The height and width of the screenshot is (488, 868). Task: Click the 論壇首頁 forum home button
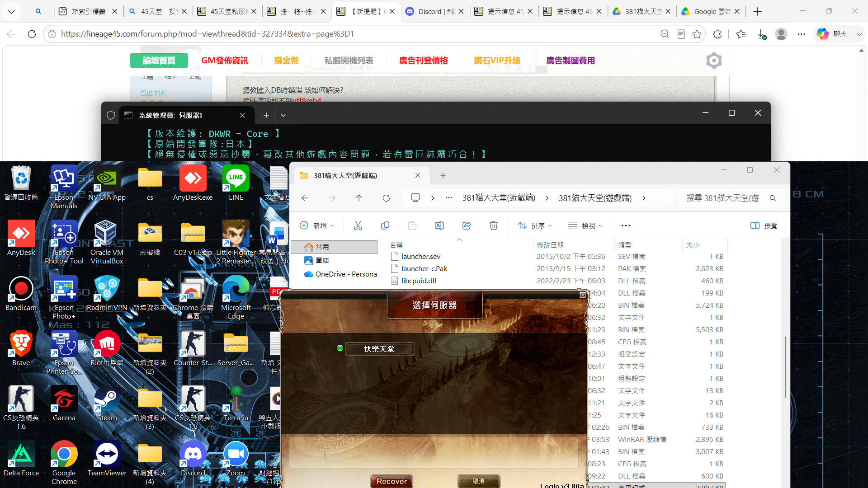pos(159,61)
